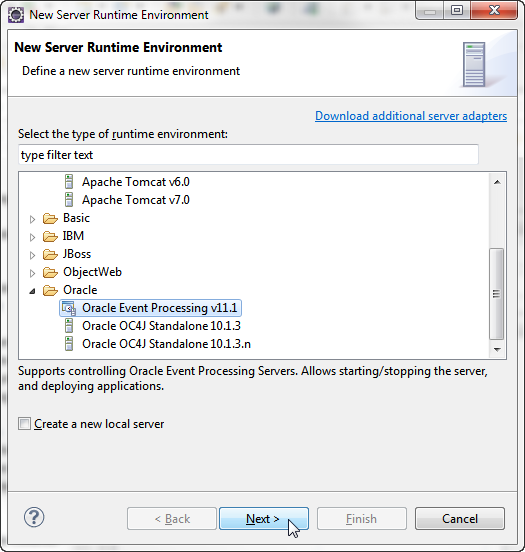This screenshot has width=525, height=552.
Task: Click the Apache Tomcat v6.0 server icon
Action: 69,182
